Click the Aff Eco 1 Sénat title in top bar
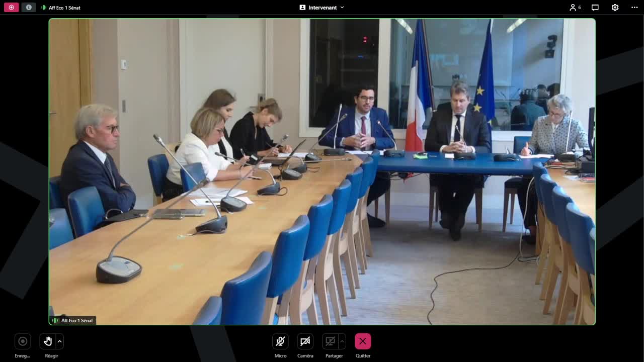This screenshot has height=362, width=644. 64,8
